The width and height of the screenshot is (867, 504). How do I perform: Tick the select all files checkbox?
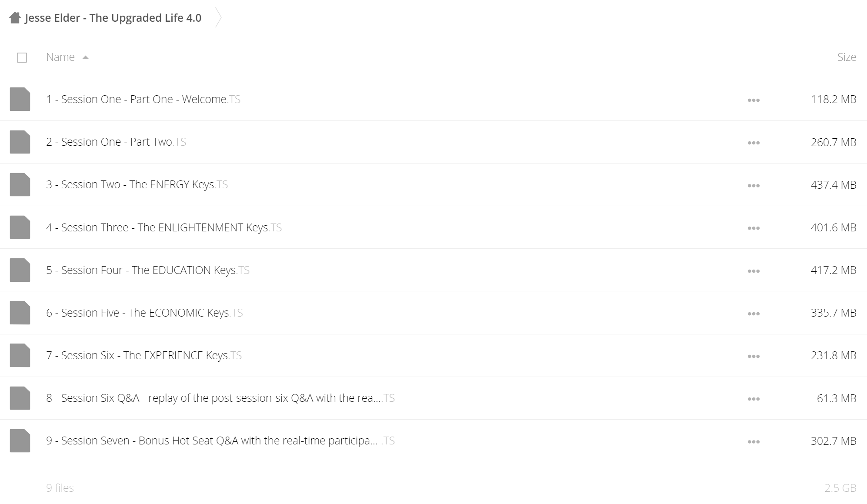(22, 57)
